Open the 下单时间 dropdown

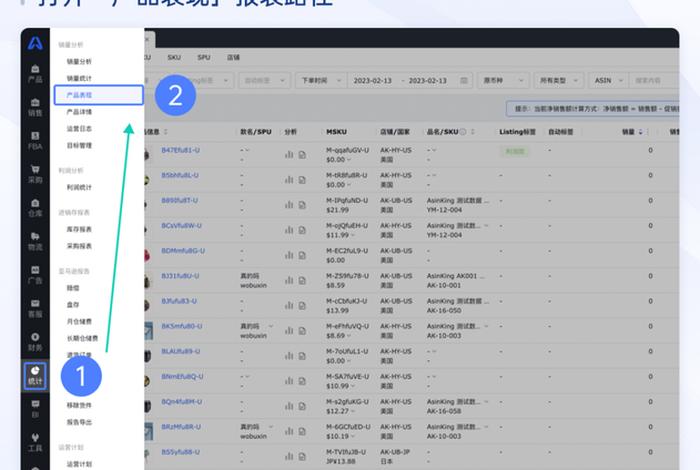pos(321,80)
